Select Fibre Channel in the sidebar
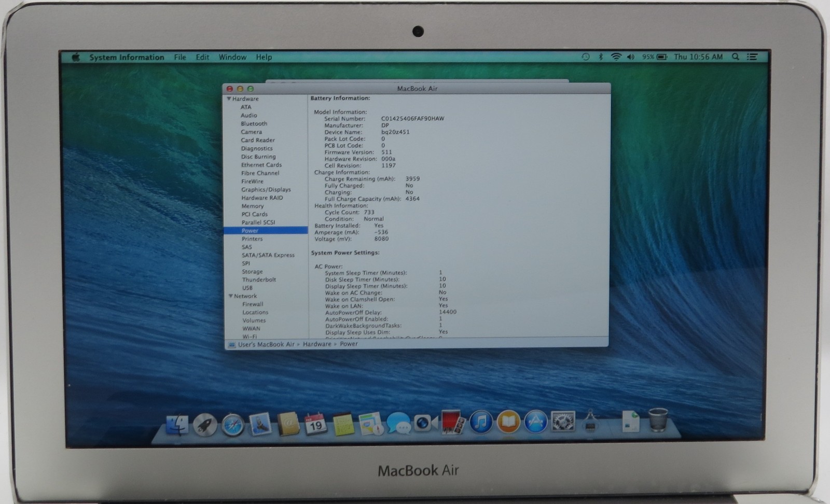The width and height of the screenshot is (830, 504). coord(260,173)
